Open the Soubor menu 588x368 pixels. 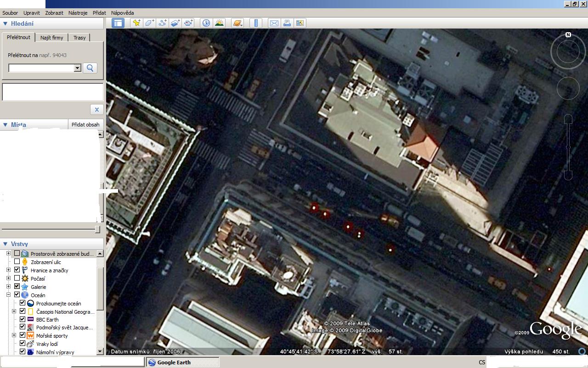point(10,13)
